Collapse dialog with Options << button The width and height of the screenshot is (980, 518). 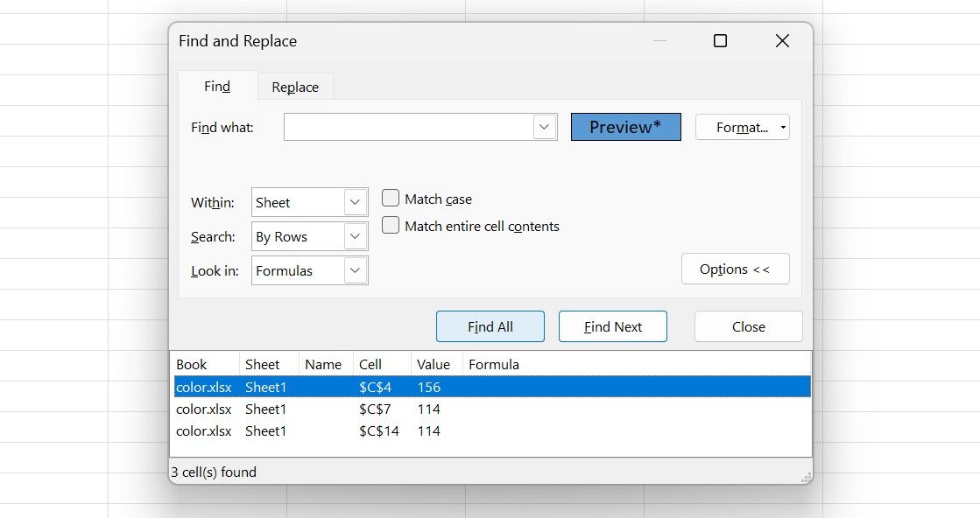[735, 269]
